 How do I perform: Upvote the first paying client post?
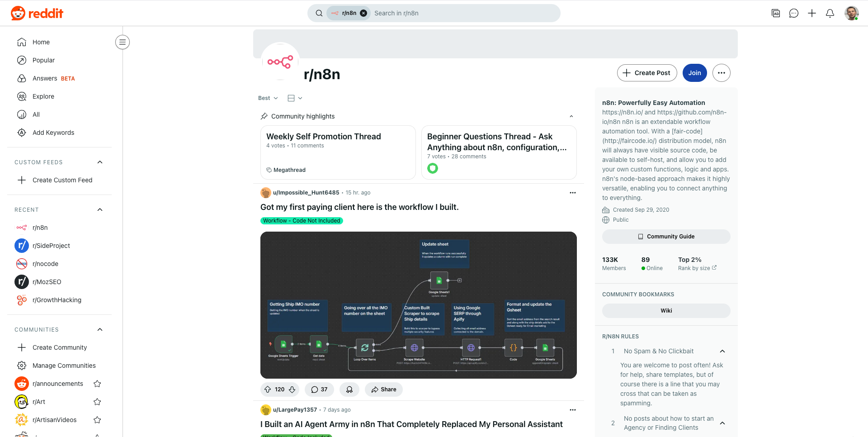click(x=268, y=389)
